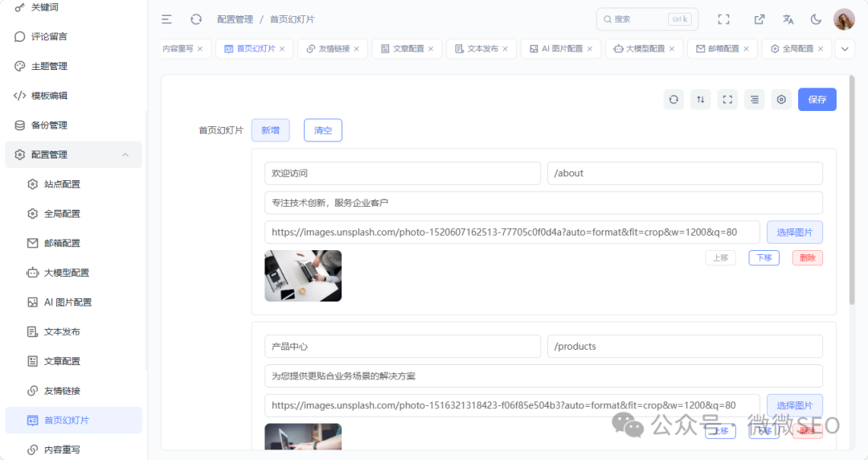
Task: Close the 大模型配置 tab
Action: pyautogui.click(x=672, y=49)
